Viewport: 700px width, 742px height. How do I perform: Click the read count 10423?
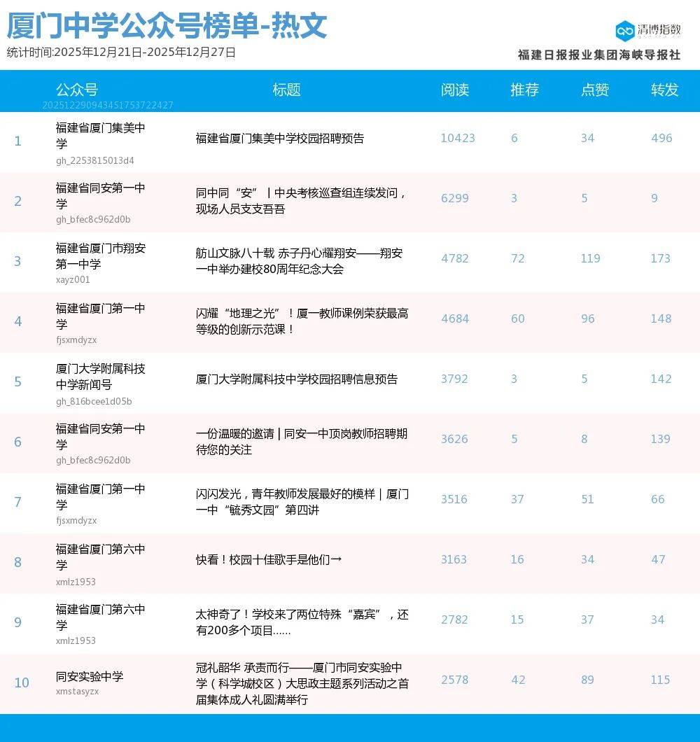click(457, 139)
